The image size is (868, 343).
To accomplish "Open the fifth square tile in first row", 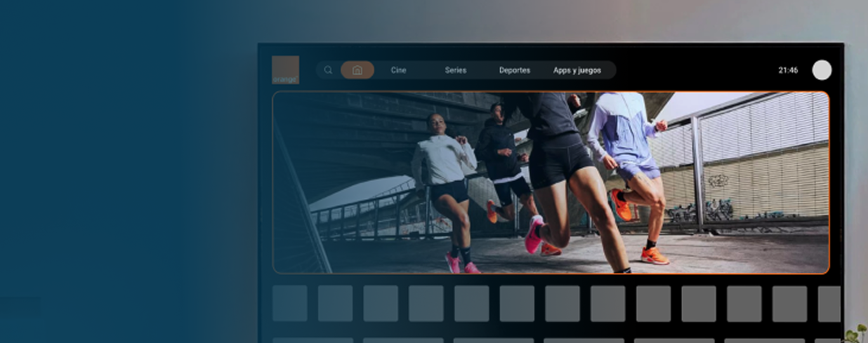I will coord(472,304).
